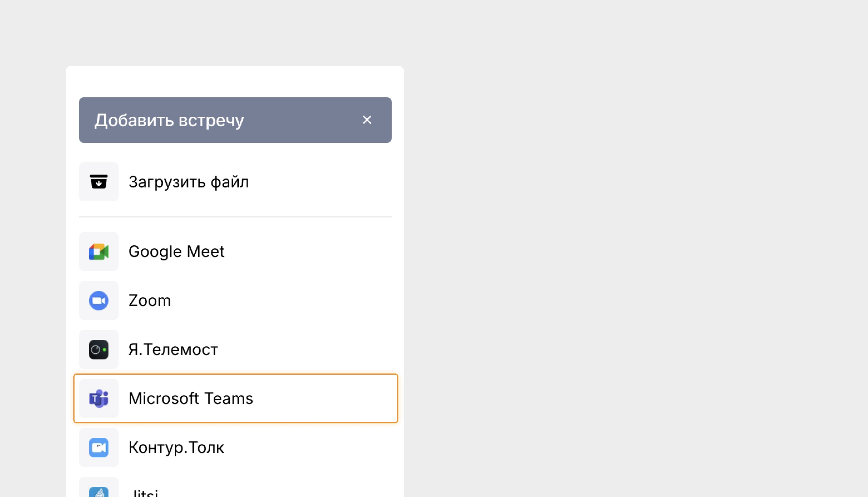Screen dimensions: 868x497
Task: Click the Microsoft Teams logo icon
Action: tap(99, 398)
